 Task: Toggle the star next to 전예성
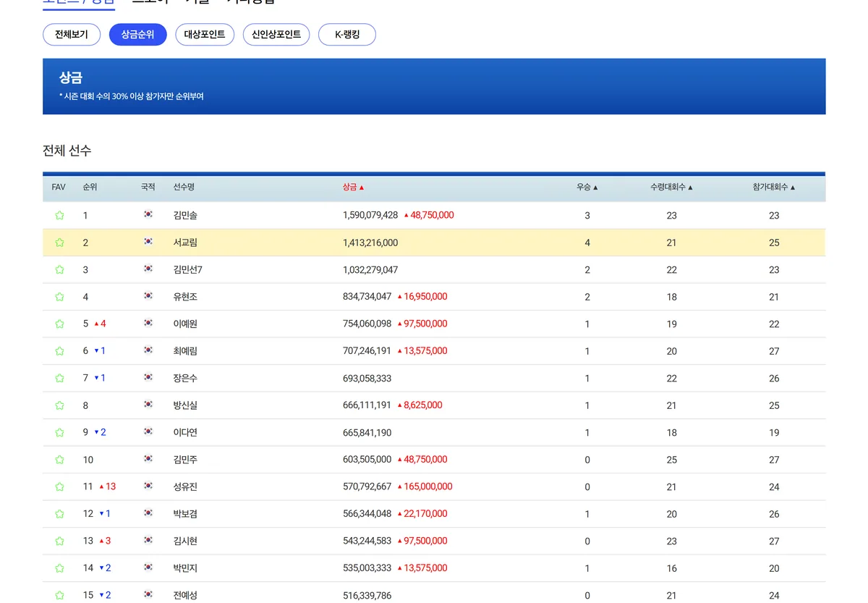coord(59,596)
